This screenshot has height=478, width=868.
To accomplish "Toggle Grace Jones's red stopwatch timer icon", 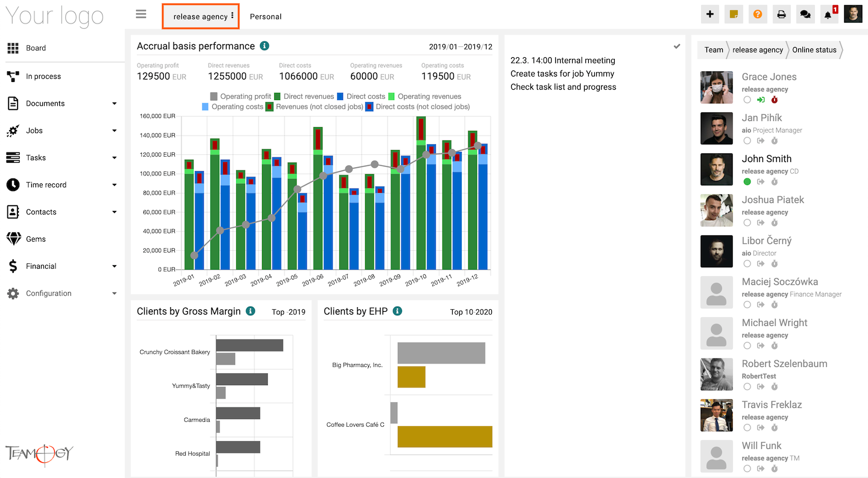I will click(x=775, y=99).
